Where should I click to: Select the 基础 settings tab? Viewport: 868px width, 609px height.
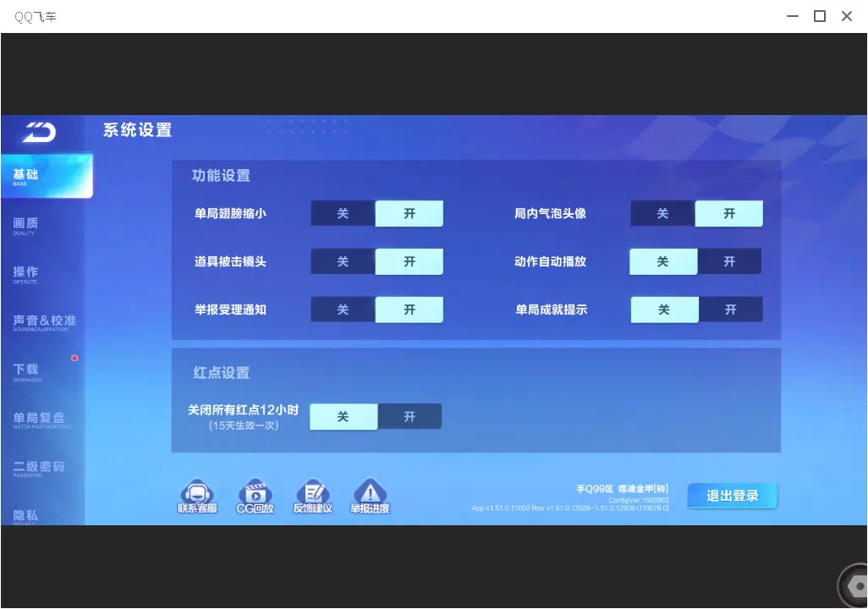(47, 176)
